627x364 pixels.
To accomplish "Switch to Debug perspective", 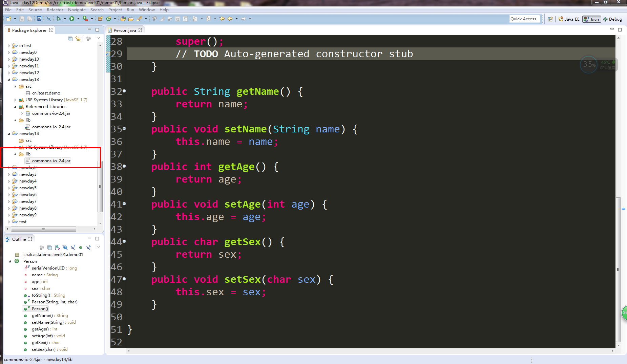I will coord(612,19).
